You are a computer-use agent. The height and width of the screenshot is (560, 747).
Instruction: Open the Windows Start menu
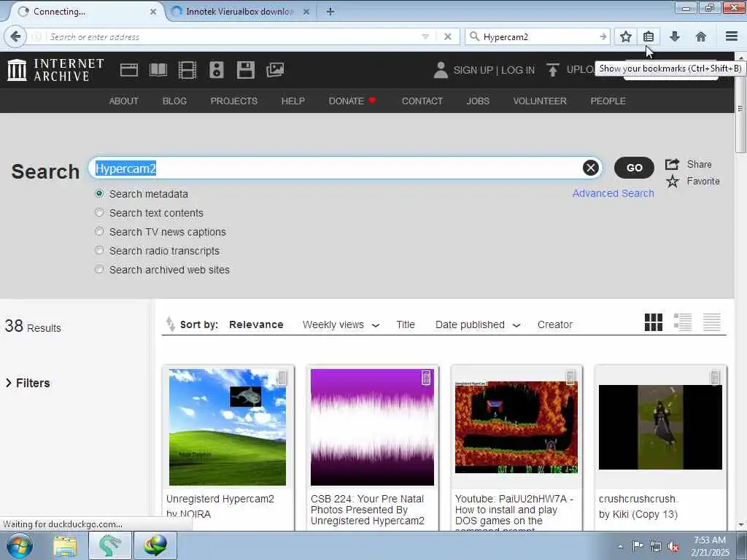pyautogui.click(x=19, y=545)
